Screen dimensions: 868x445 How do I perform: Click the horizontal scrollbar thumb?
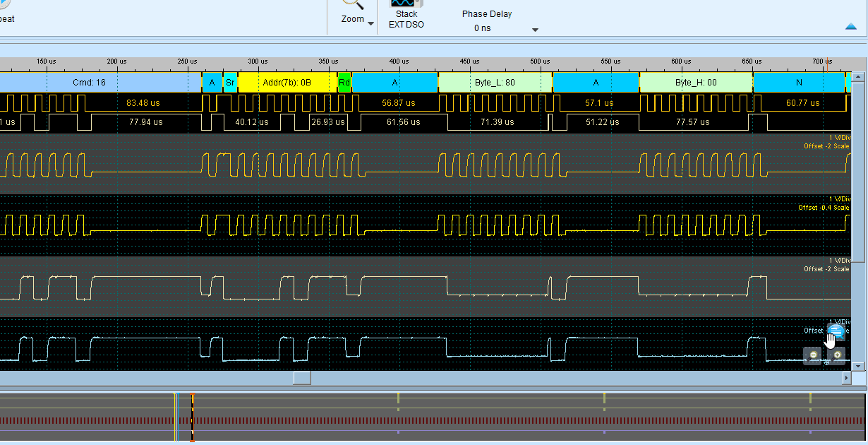302,379
